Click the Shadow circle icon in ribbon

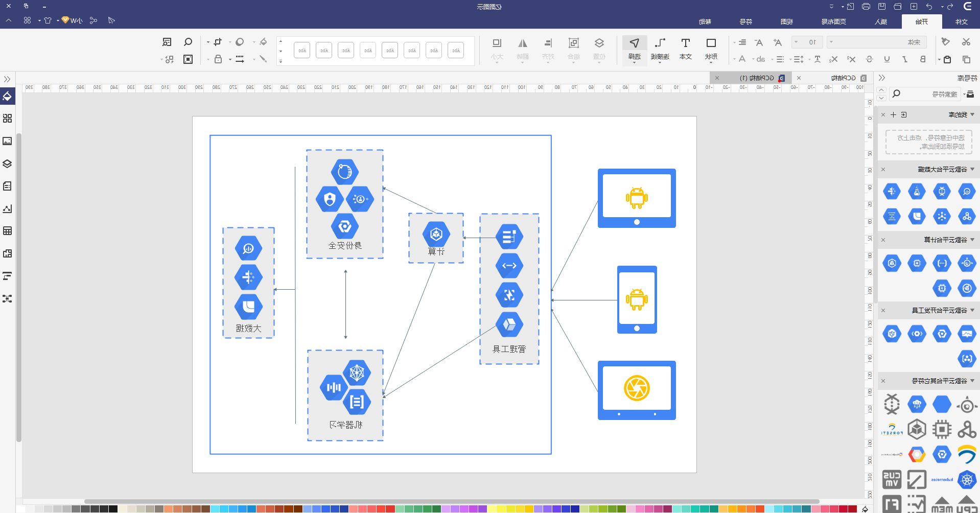(240, 42)
